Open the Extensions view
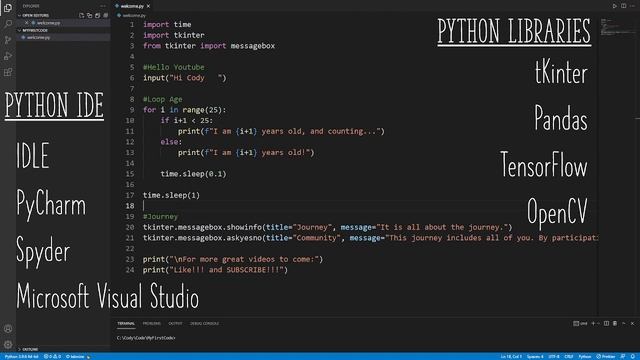The image size is (640, 360). [x=8, y=72]
